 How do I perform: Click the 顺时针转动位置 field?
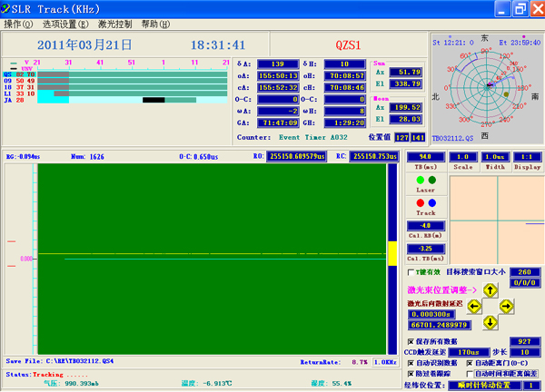click(x=484, y=386)
